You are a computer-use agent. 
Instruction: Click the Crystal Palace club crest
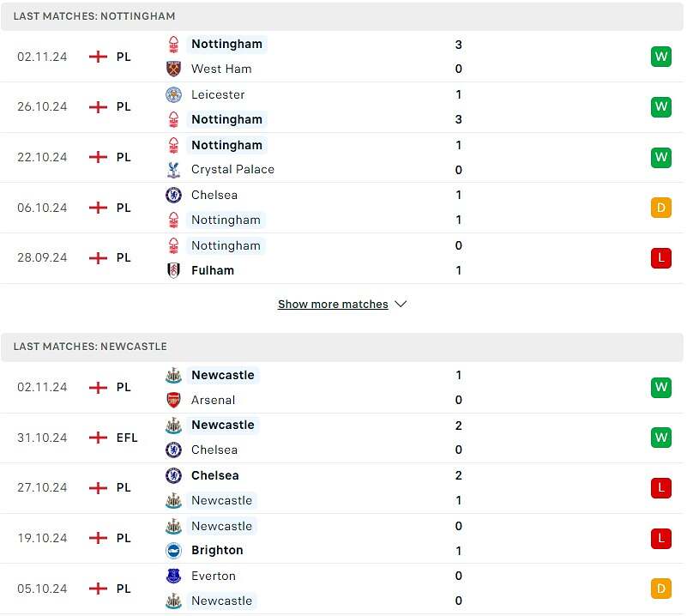pos(174,170)
